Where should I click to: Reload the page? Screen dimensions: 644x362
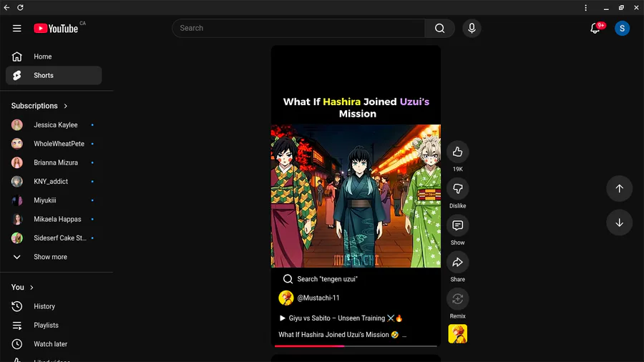20,7
